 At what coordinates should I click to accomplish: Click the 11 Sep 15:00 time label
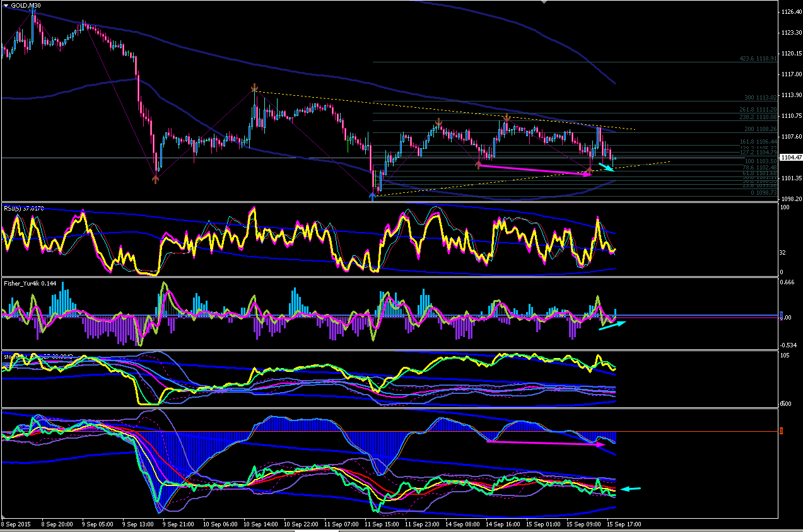point(382,524)
